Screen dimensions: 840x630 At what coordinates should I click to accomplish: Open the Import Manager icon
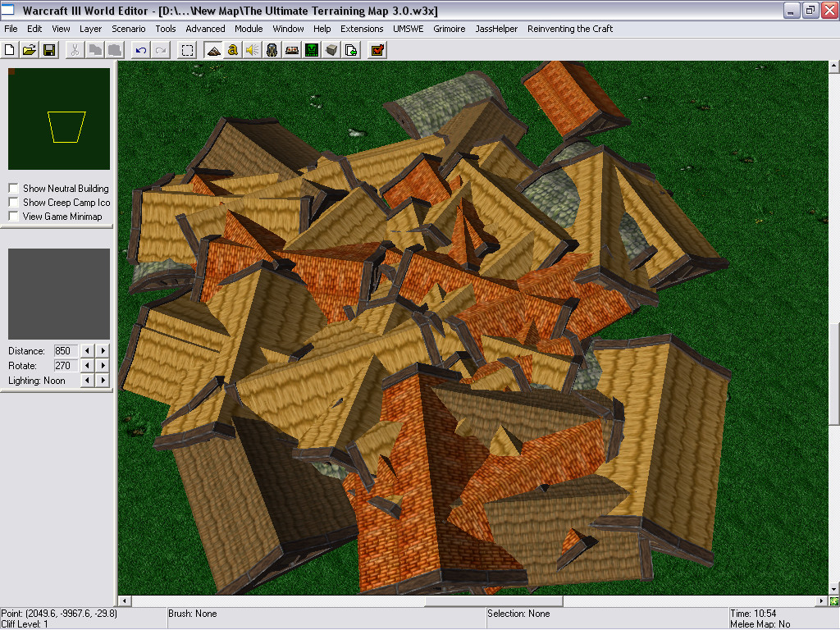pyautogui.click(x=351, y=50)
